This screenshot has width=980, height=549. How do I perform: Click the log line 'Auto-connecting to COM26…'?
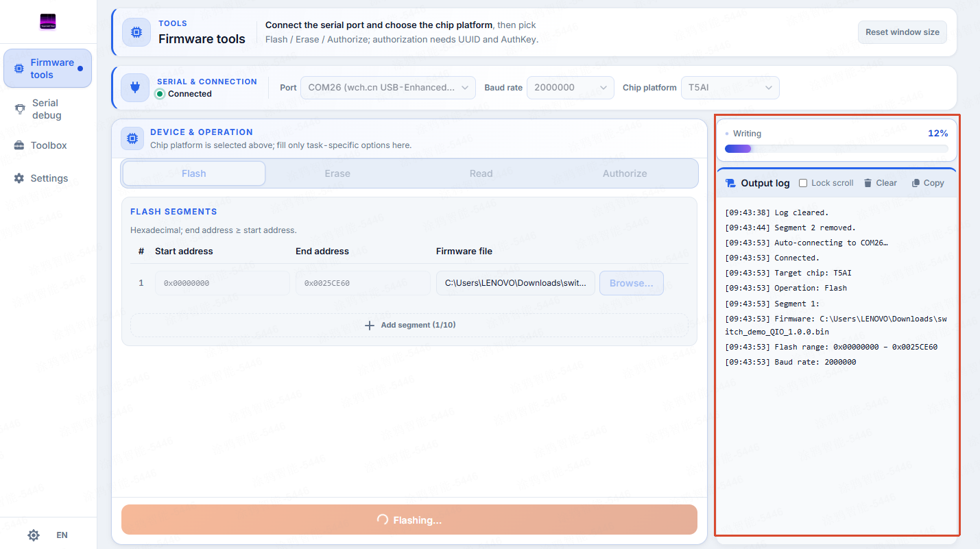(x=806, y=243)
